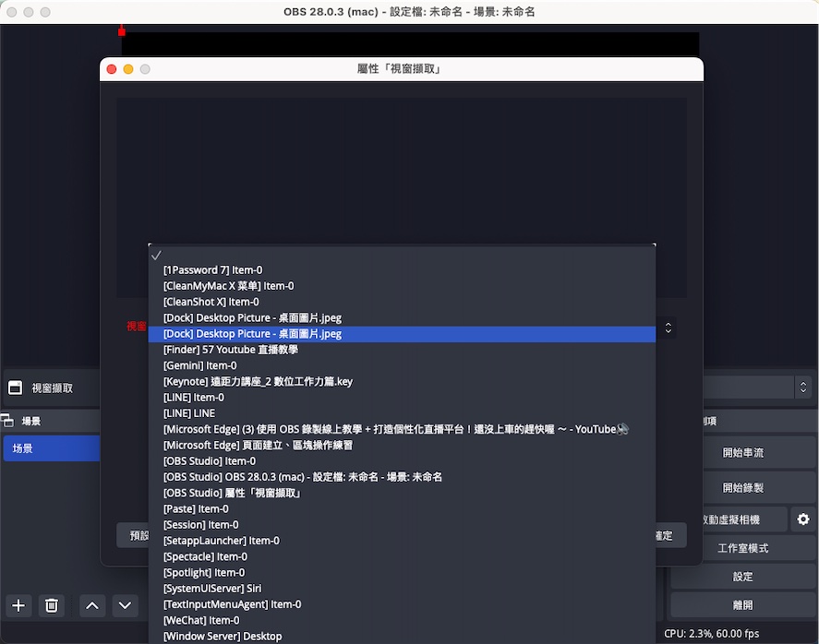819x644 pixels.
Task: Open OBS 設定 settings button
Action: pyautogui.click(x=742, y=577)
